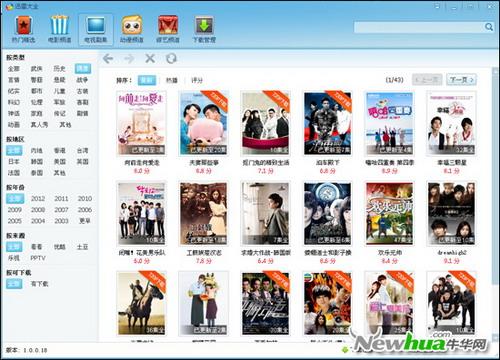Screen dimensions: 500x360
Task: Filter region by 台湾
Action: [82, 151]
